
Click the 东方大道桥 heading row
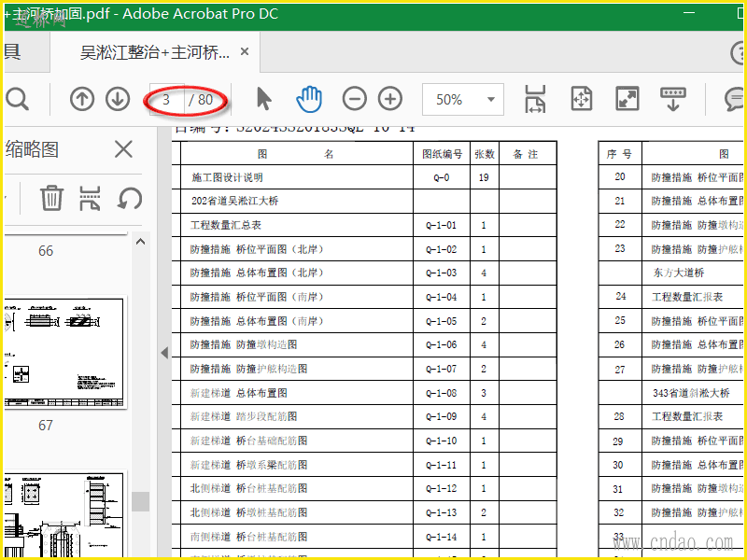pos(679,273)
